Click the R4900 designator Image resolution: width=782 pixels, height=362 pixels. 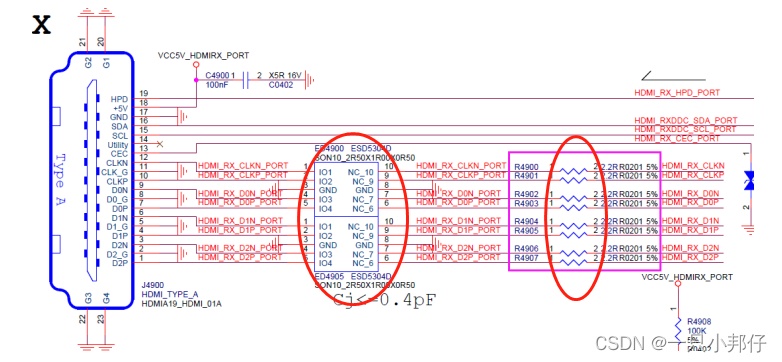(x=527, y=167)
